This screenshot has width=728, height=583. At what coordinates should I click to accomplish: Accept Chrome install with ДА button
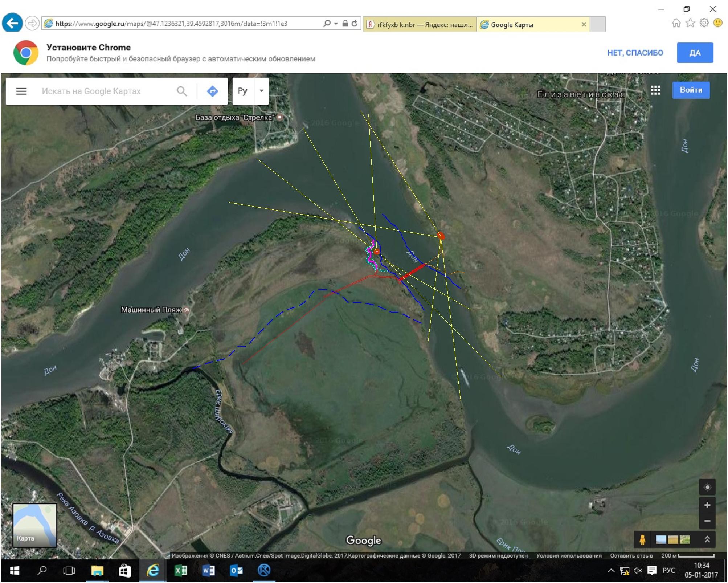tap(695, 53)
